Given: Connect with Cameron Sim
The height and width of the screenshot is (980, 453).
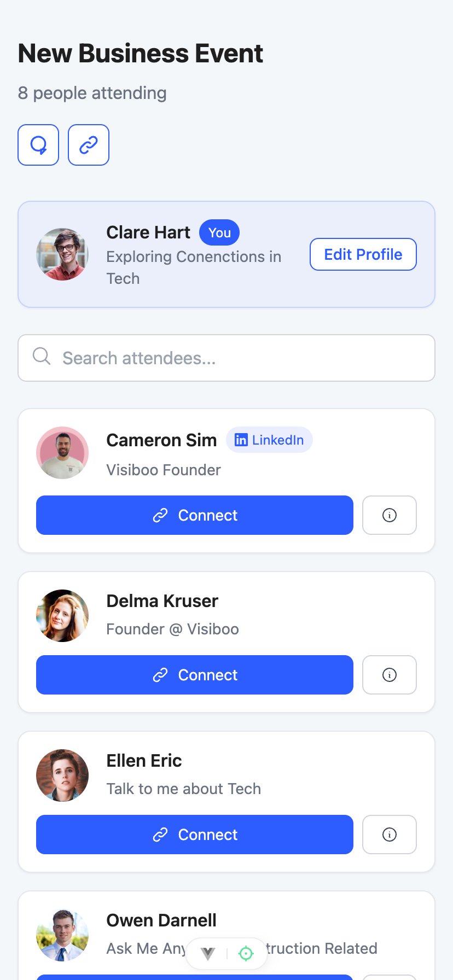Looking at the screenshot, I should (x=195, y=515).
